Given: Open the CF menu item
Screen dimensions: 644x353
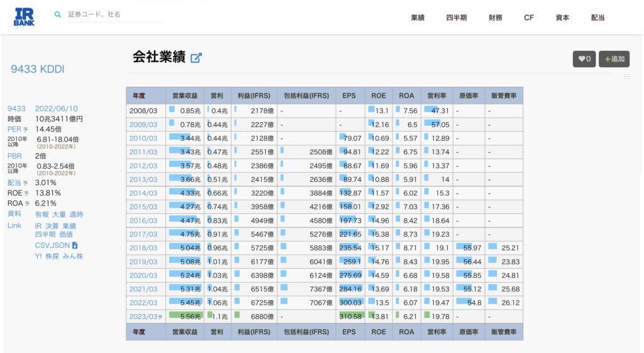Looking at the screenshot, I should pos(528,18).
